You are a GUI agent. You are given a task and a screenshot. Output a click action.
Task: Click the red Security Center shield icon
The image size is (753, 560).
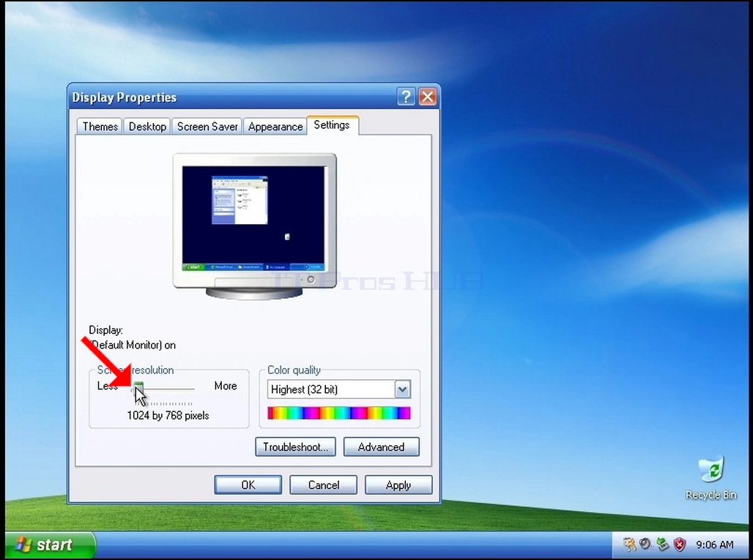[680, 544]
